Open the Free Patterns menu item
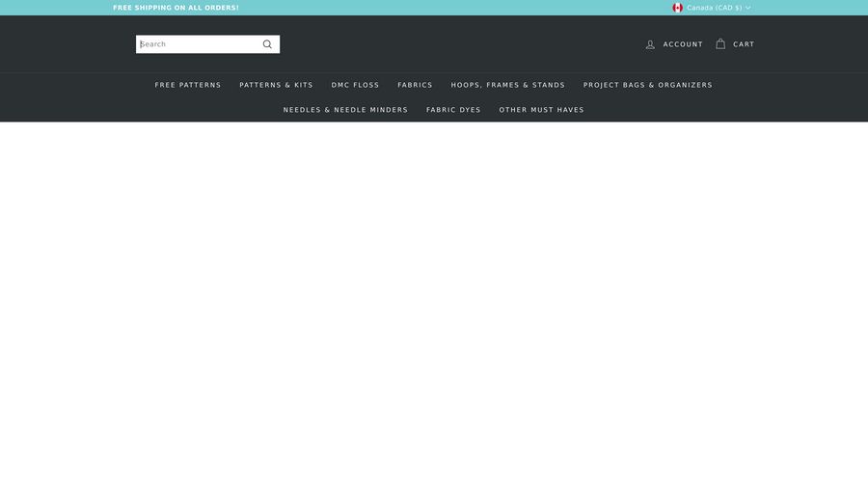 [188, 85]
